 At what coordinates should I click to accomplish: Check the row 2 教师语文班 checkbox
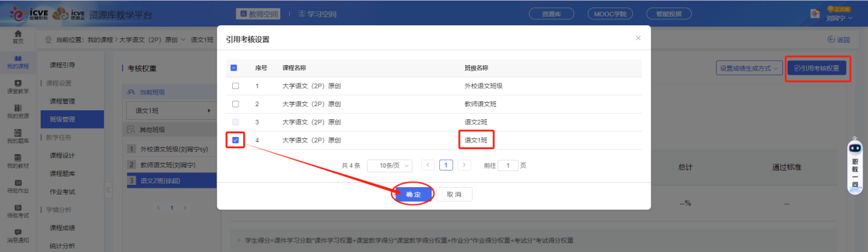[x=236, y=104]
